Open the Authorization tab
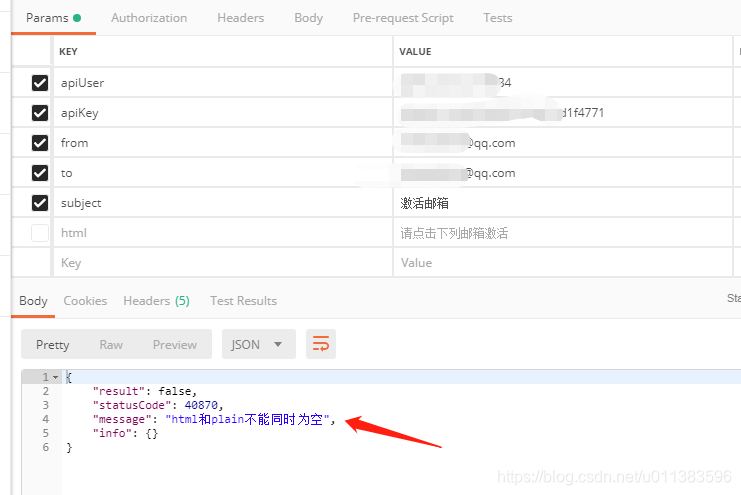Screen dimensions: 741x495 click(149, 18)
